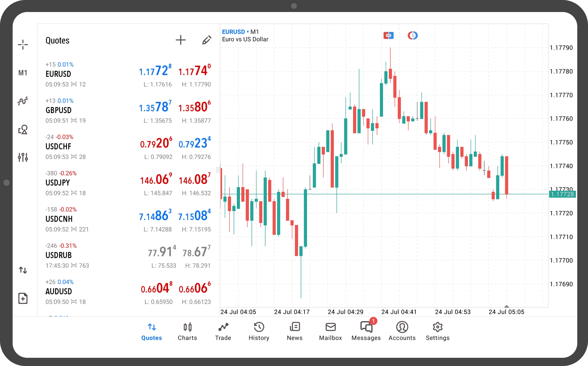The height and width of the screenshot is (366, 588).
Task: Click EURUSD bid price 1.17728
Action: point(155,70)
